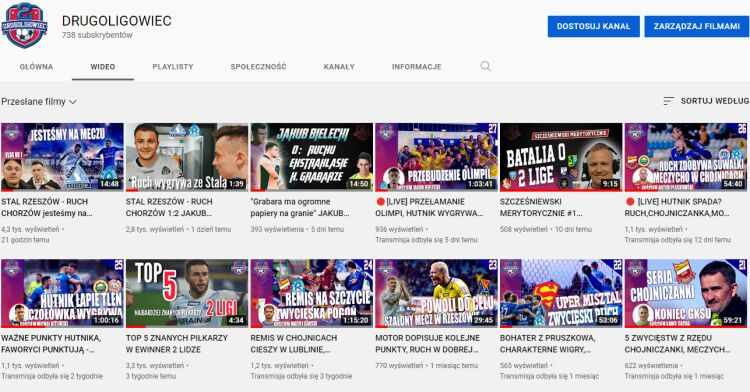
Task: Open the Sortuj według sort menu
Action: [x=706, y=101]
